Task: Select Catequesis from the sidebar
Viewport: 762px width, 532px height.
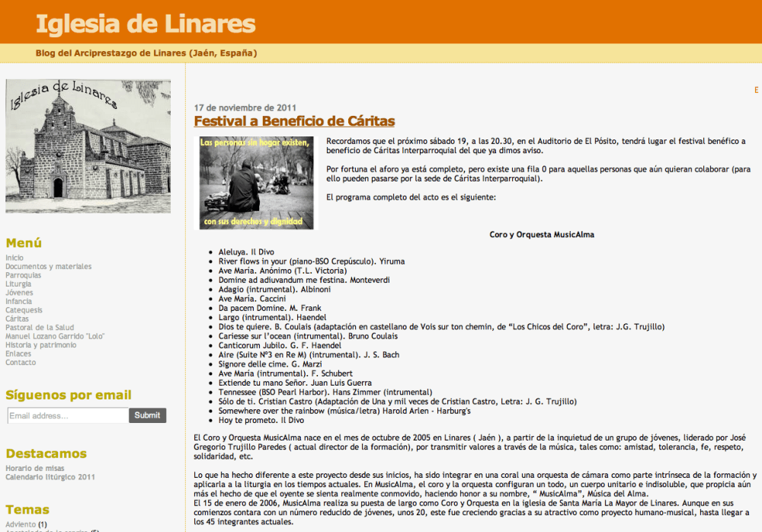Action: pos(24,310)
